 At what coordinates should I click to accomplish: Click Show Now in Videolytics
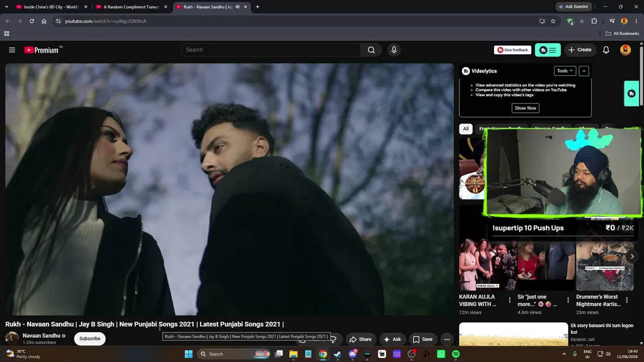pos(525,108)
